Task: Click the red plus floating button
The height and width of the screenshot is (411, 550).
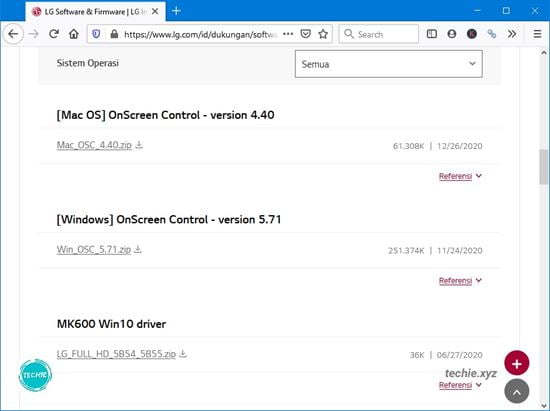Action: 517,364
